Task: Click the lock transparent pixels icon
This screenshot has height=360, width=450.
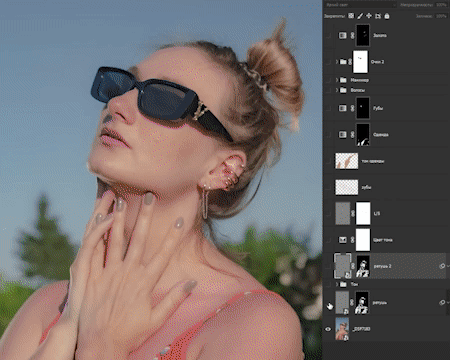Action: [x=351, y=16]
